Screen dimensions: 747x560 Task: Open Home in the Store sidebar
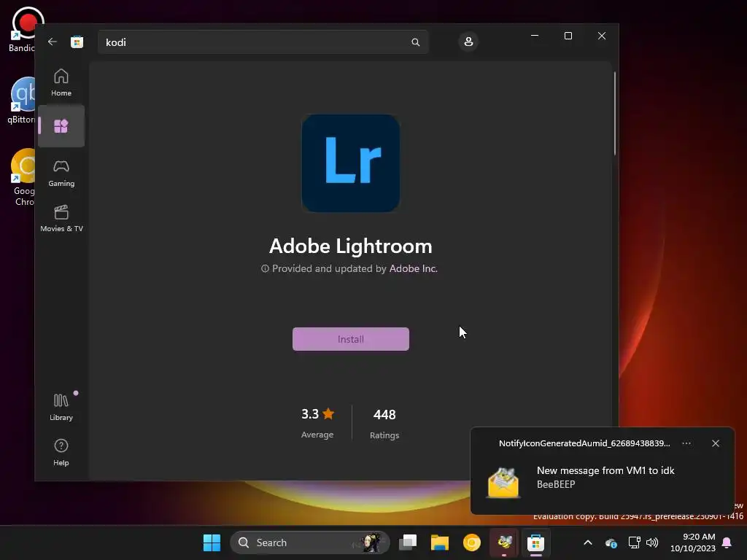(61, 82)
